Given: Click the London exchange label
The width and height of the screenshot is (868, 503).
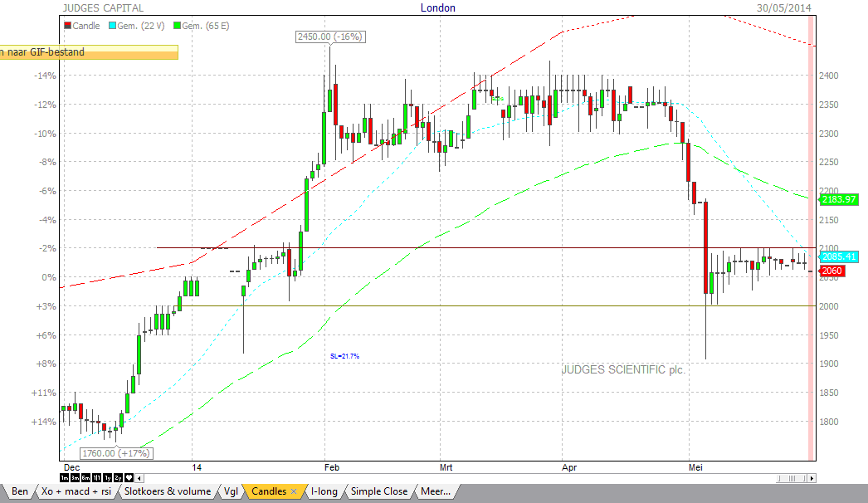Looking at the screenshot, I should tap(438, 7).
